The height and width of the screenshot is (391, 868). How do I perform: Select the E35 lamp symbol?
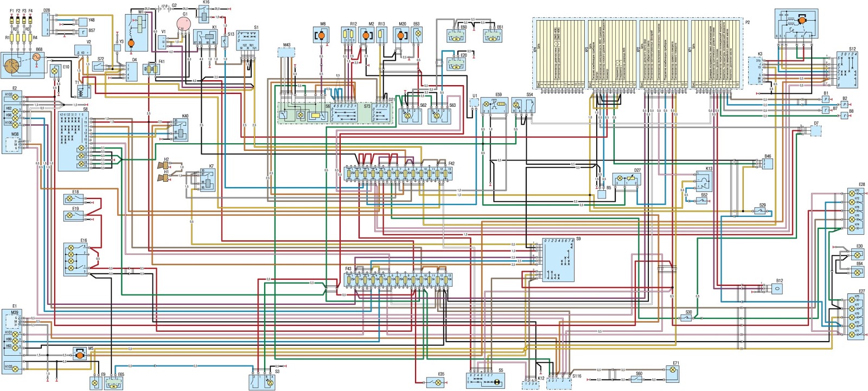pos(436,383)
